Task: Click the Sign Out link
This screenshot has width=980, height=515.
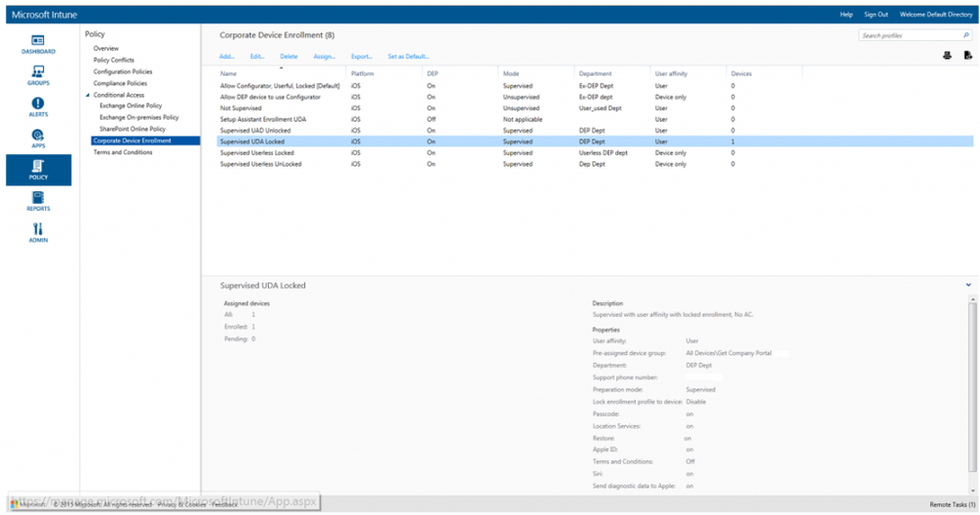Action: click(876, 15)
